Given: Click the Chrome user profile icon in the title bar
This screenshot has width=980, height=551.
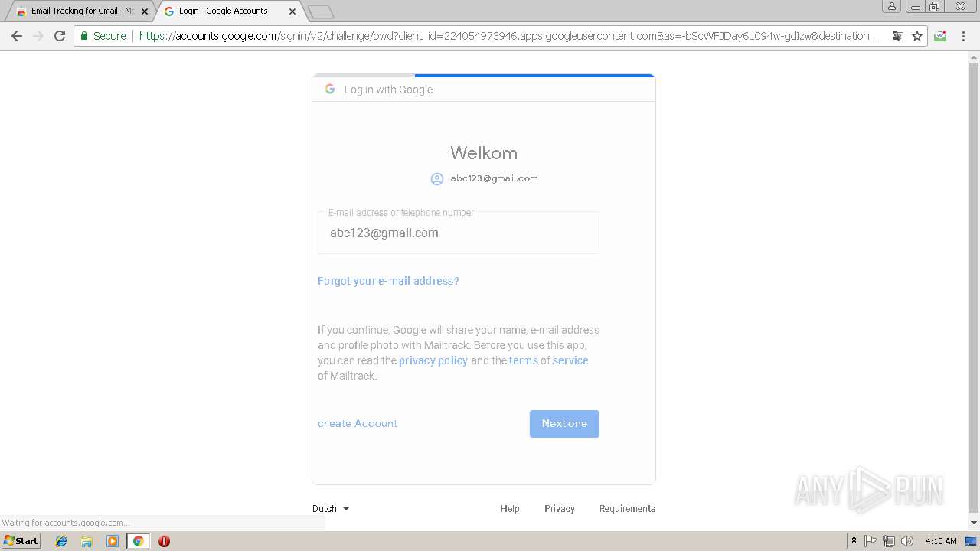Looking at the screenshot, I should 892,6.
